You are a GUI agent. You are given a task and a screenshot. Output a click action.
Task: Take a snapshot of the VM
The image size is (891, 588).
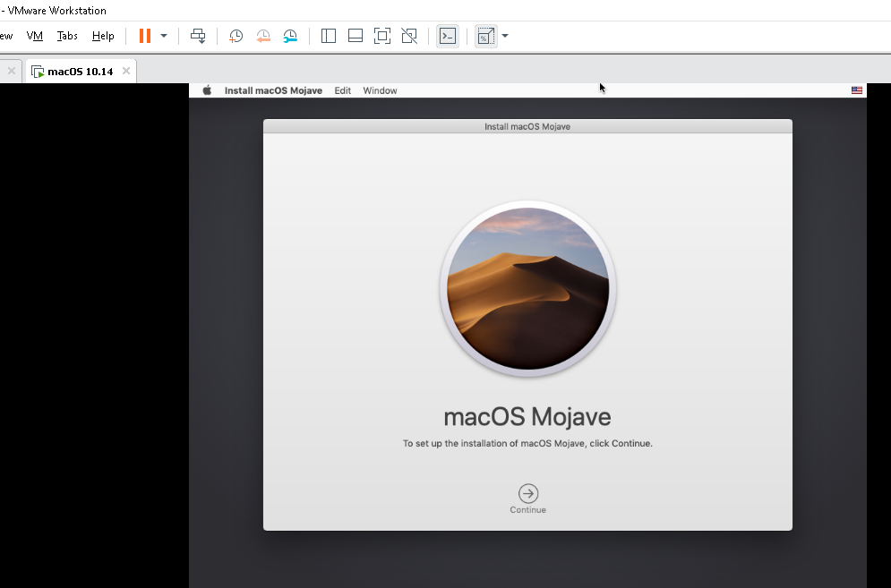[236, 36]
